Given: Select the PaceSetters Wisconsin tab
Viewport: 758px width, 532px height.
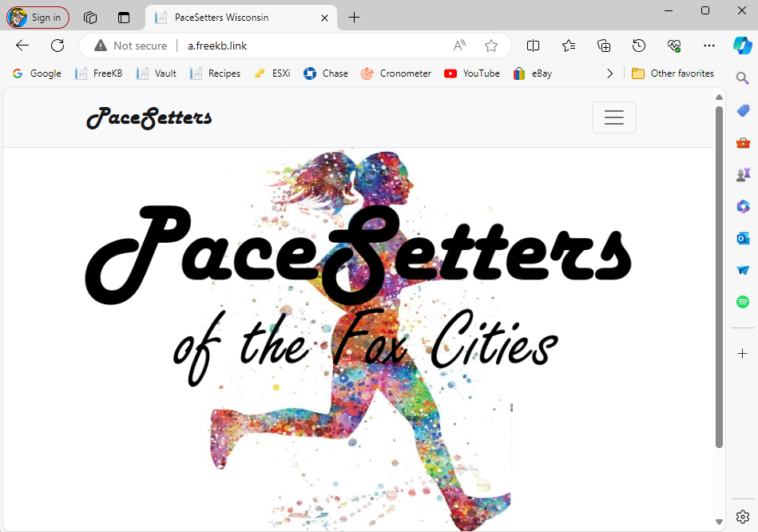Looking at the screenshot, I should [240, 18].
